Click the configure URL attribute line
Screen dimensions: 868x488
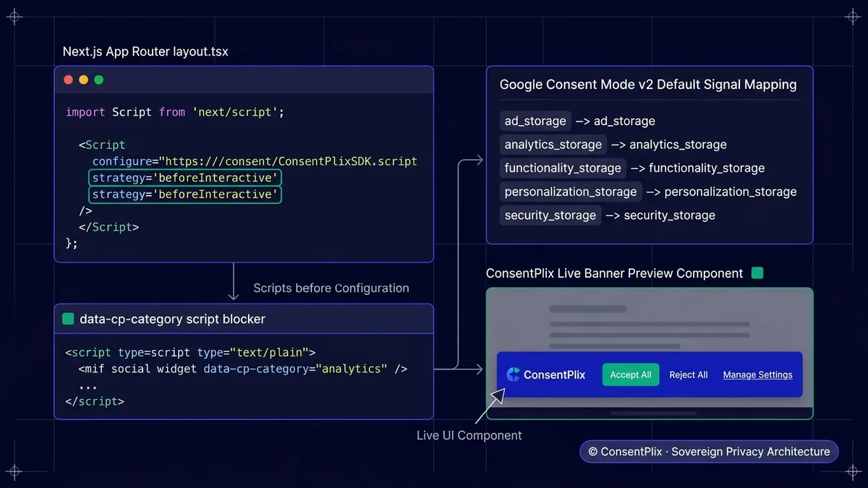pos(255,161)
